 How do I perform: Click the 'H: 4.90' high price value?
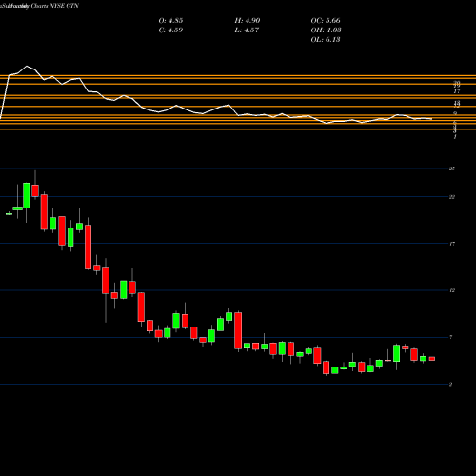(248, 21)
